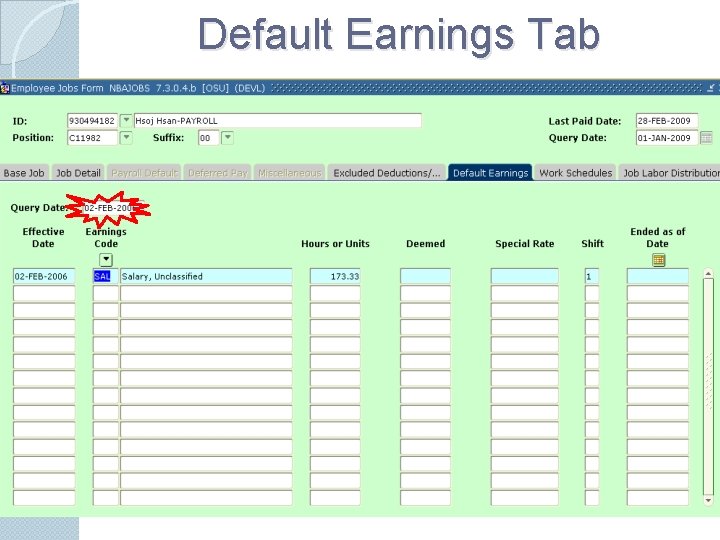Open the Query Date calendar icon
Screen dimensions: 720x540
point(706,137)
